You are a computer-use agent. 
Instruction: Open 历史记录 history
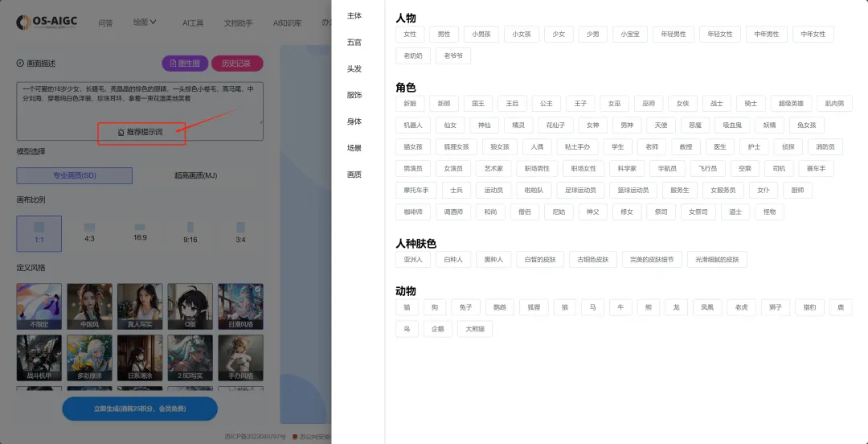pyautogui.click(x=237, y=64)
